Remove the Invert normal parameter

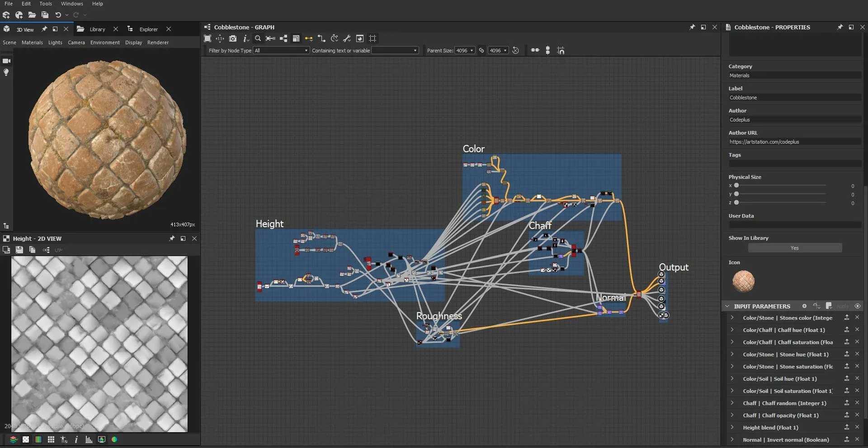click(857, 439)
